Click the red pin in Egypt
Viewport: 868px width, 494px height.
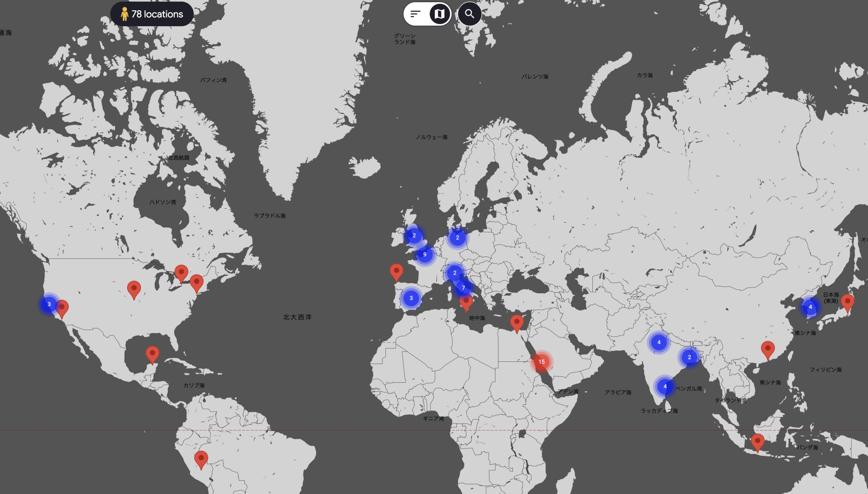tap(517, 322)
